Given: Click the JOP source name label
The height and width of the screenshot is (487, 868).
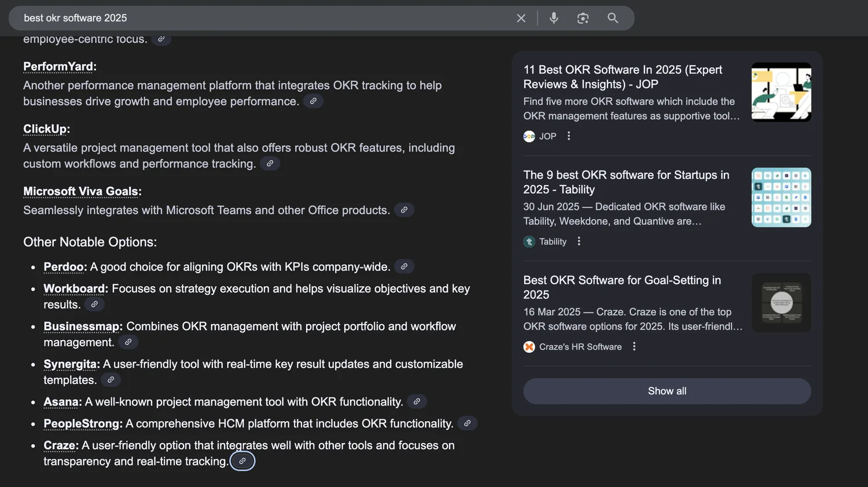Looking at the screenshot, I should pyautogui.click(x=547, y=136).
